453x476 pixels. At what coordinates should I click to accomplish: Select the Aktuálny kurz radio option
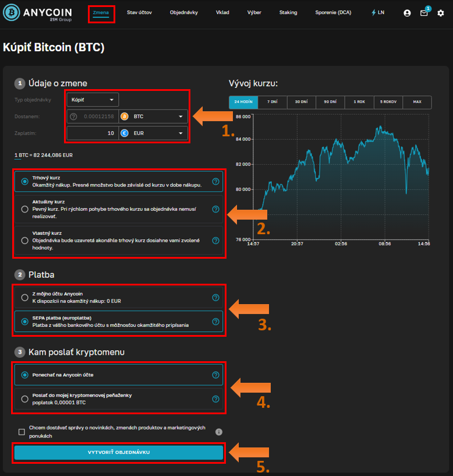point(24,209)
